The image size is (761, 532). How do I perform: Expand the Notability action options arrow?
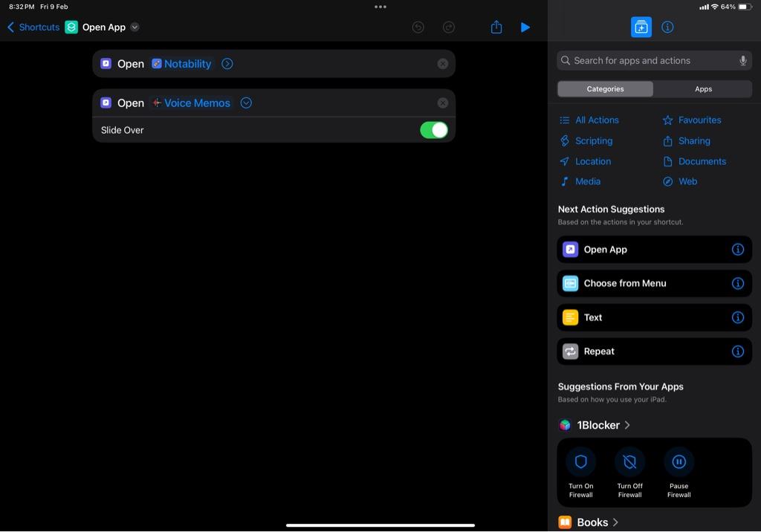(227, 64)
